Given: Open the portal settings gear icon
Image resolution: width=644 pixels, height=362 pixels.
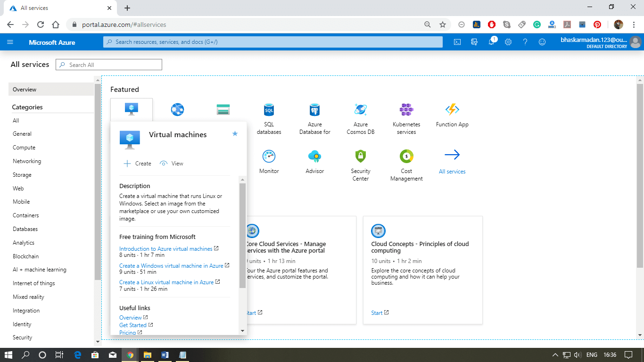Looking at the screenshot, I should (508, 42).
